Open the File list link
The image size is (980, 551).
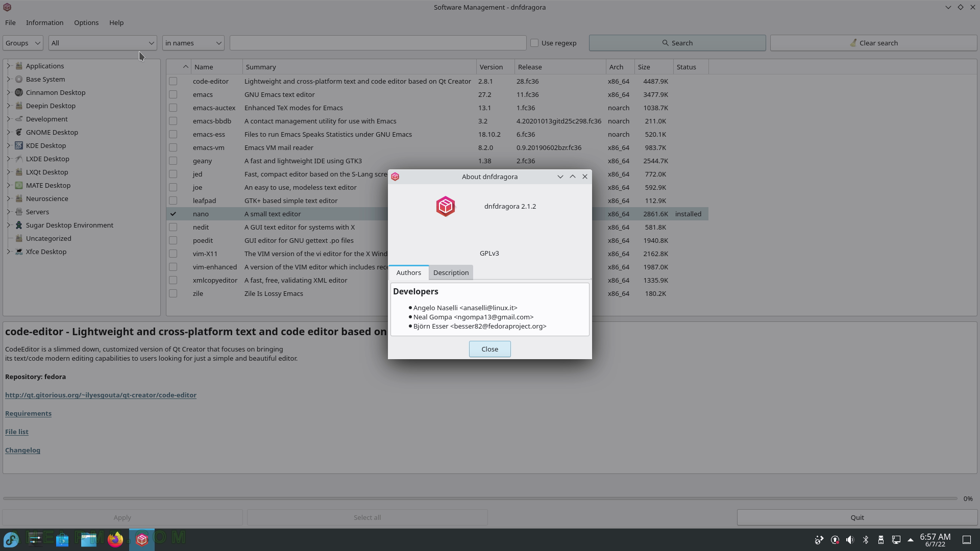pyautogui.click(x=17, y=432)
